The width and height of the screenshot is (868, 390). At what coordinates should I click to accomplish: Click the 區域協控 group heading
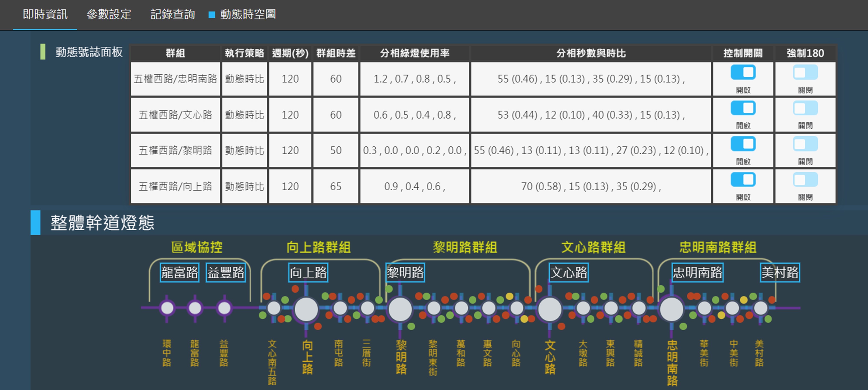pos(197,247)
